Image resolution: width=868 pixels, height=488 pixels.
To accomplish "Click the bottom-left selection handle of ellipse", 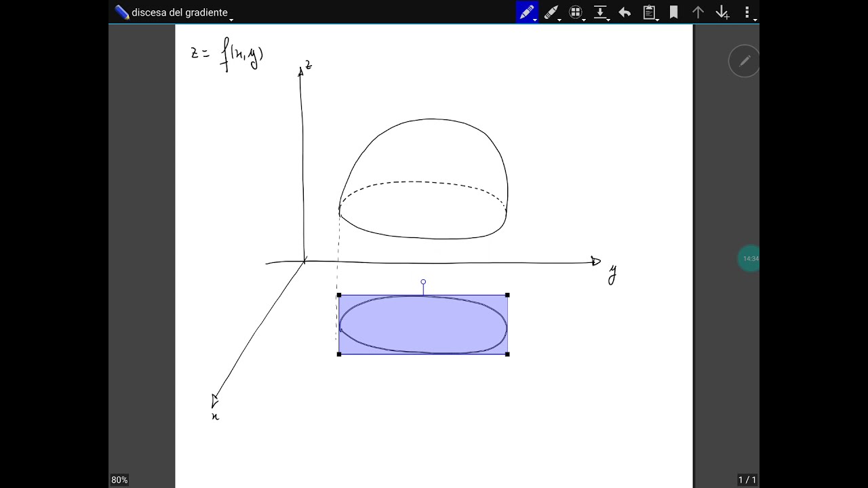I will click(338, 354).
